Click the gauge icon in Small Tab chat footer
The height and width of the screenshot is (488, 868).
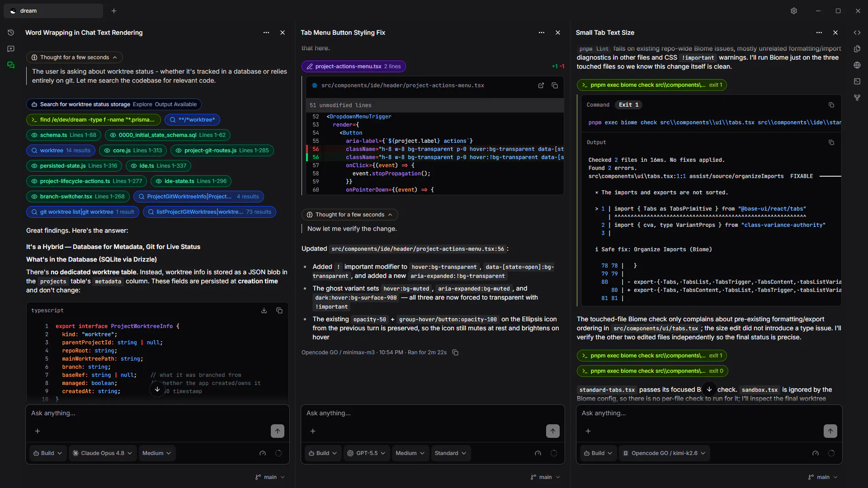click(x=816, y=453)
